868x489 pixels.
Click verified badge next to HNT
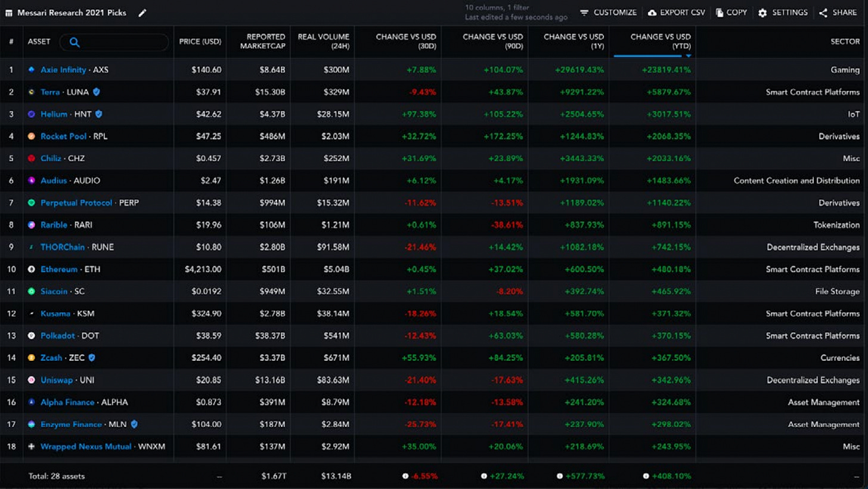point(99,114)
